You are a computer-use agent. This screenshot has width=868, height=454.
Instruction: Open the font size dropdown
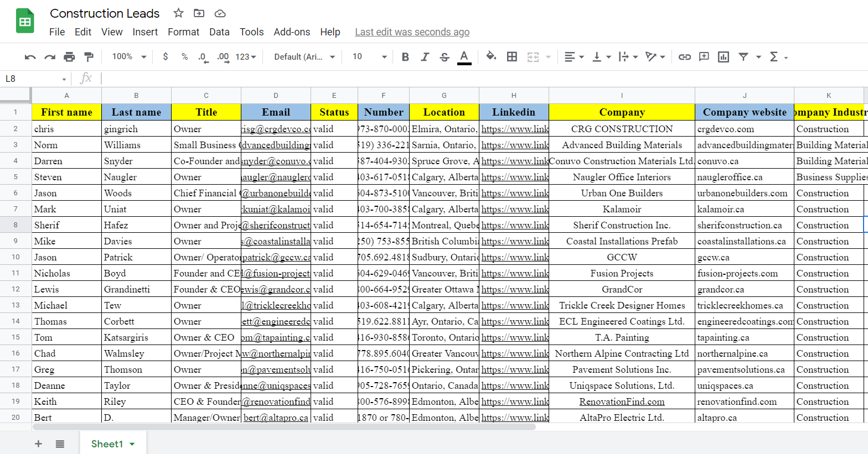[x=369, y=56]
